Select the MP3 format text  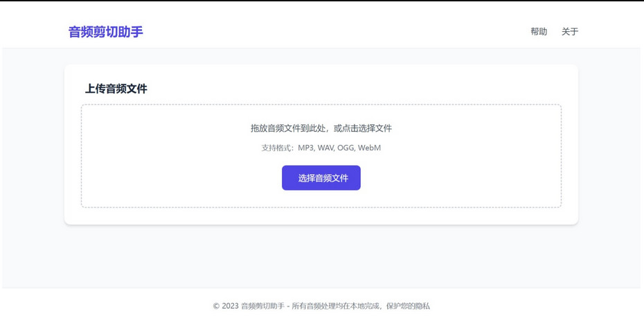[x=305, y=148]
